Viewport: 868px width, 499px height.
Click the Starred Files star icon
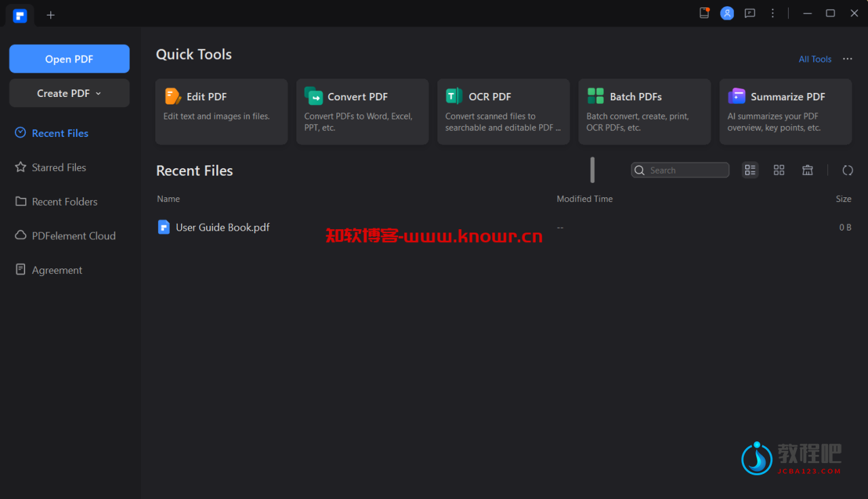pyautogui.click(x=20, y=167)
